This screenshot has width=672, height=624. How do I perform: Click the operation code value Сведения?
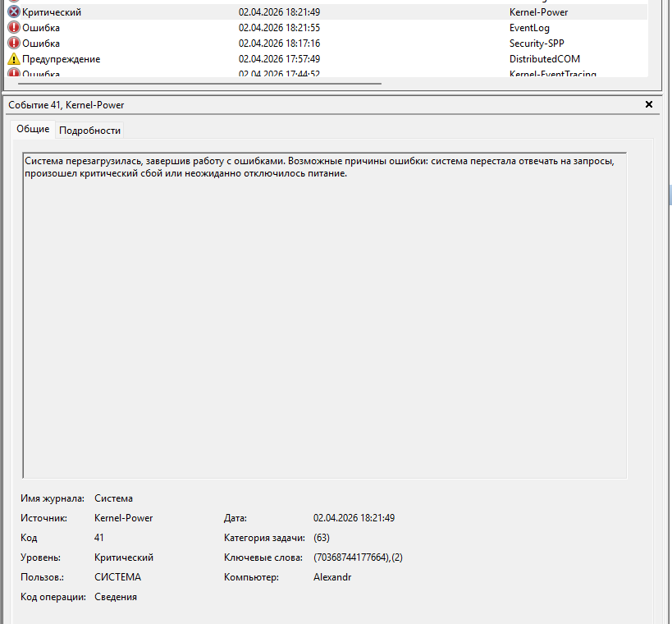116,597
